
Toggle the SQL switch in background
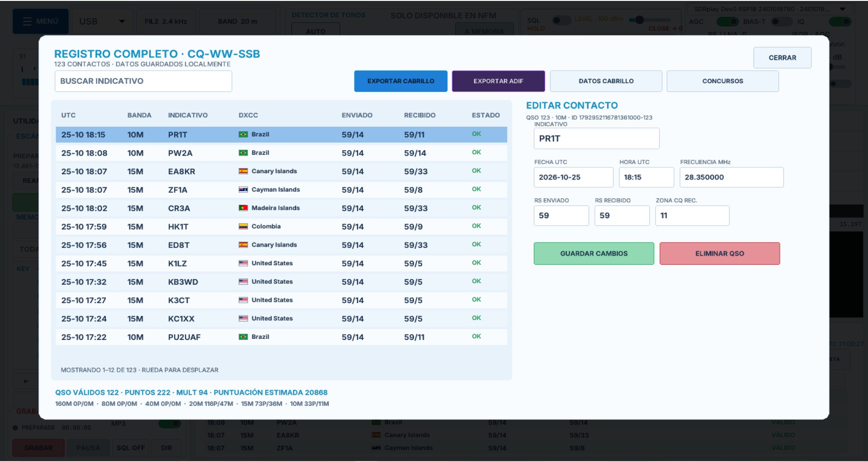[562, 20]
